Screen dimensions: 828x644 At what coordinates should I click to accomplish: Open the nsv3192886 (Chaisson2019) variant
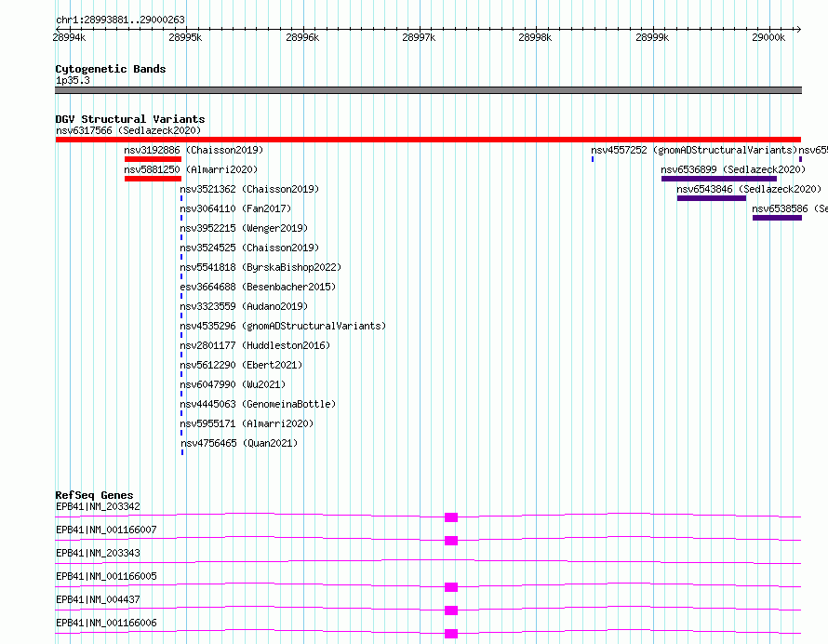coord(194,150)
